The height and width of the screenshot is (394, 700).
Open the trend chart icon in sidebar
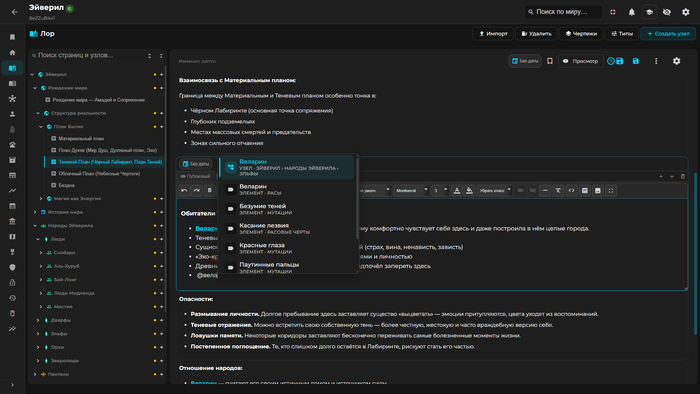(x=12, y=191)
